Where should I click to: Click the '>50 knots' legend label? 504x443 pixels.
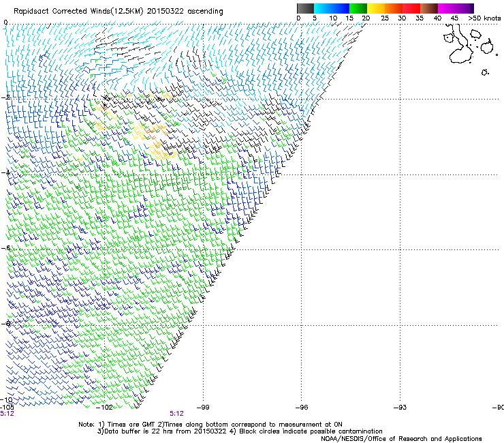484,18
